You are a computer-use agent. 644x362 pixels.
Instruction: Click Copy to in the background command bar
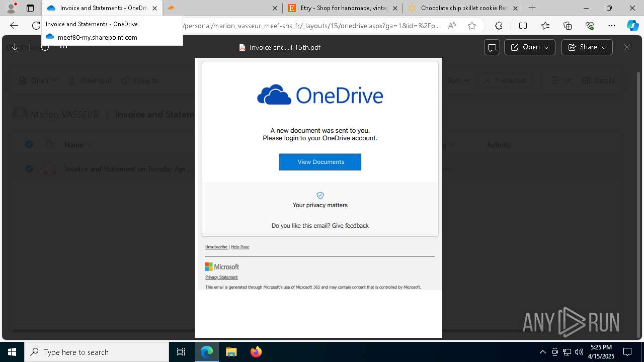coord(140,80)
